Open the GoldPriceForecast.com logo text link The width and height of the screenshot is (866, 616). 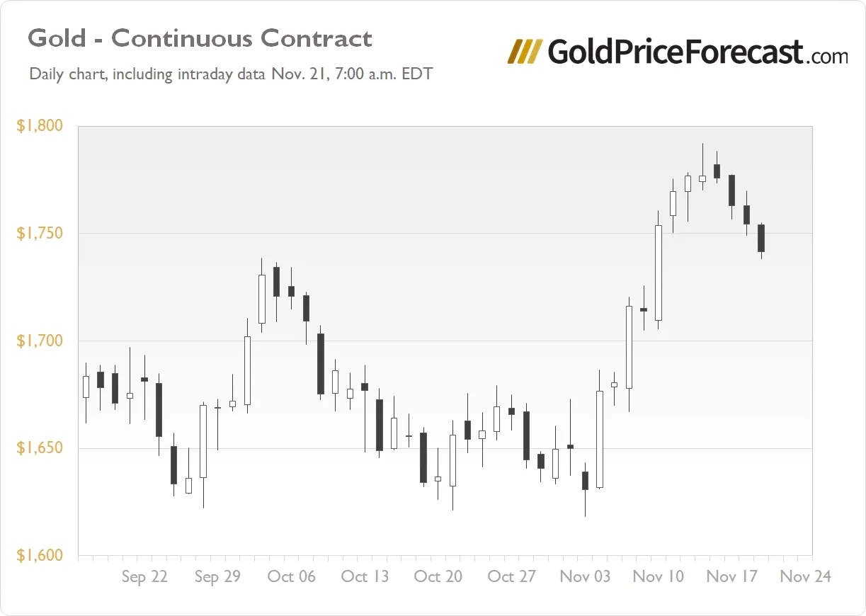[697, 52]
